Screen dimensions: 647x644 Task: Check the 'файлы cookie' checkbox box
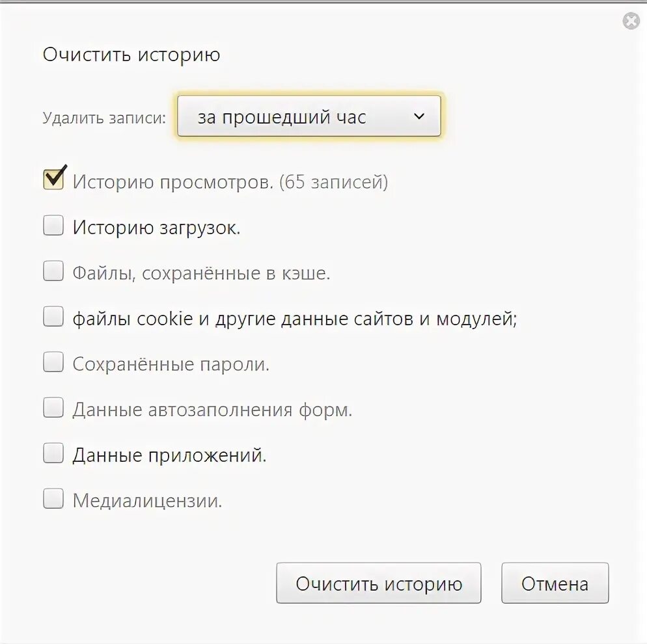click(53, 317)
